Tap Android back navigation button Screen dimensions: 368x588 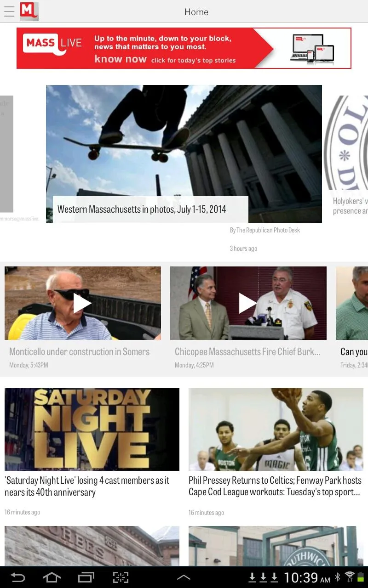click(x=17, y=577)
